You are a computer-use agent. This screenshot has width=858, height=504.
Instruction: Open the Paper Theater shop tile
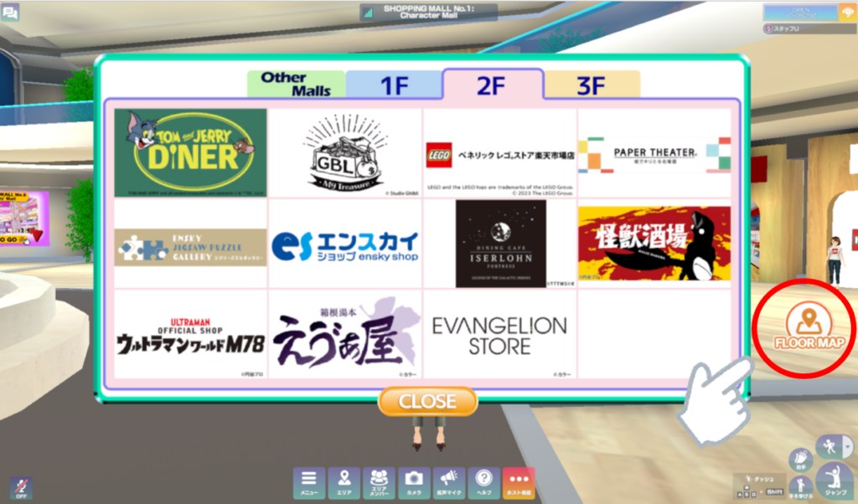click(654, 152)
